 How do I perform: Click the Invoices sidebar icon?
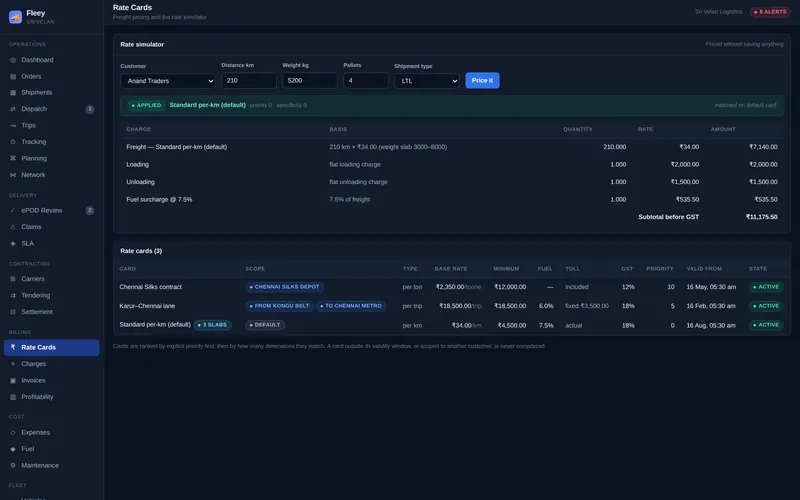(13, 381)
